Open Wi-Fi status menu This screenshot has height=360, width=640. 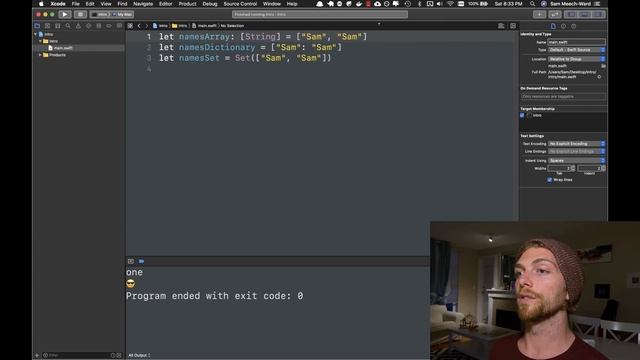(450, 4)
